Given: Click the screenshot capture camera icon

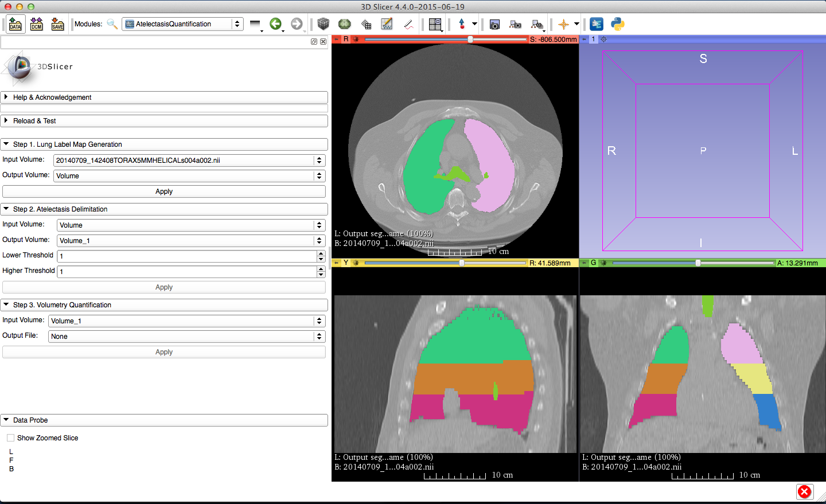Looking at the screenshot, I should click(x=494, y=24).
